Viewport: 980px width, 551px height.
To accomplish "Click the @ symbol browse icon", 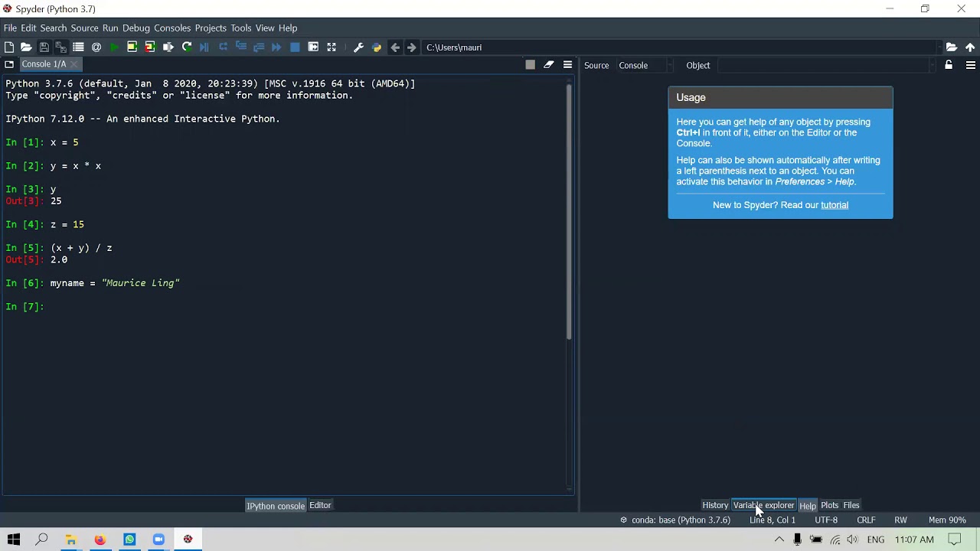I will [x=96, y=47].
